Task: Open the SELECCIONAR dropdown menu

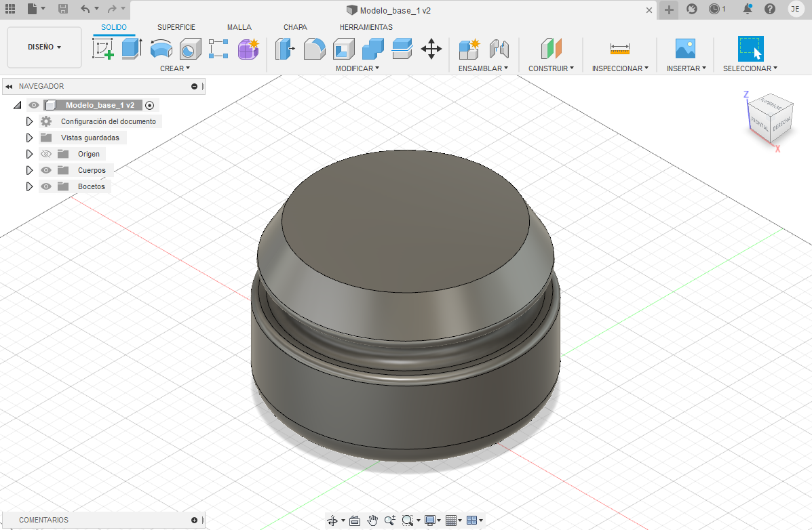Action: coord(750,68)
